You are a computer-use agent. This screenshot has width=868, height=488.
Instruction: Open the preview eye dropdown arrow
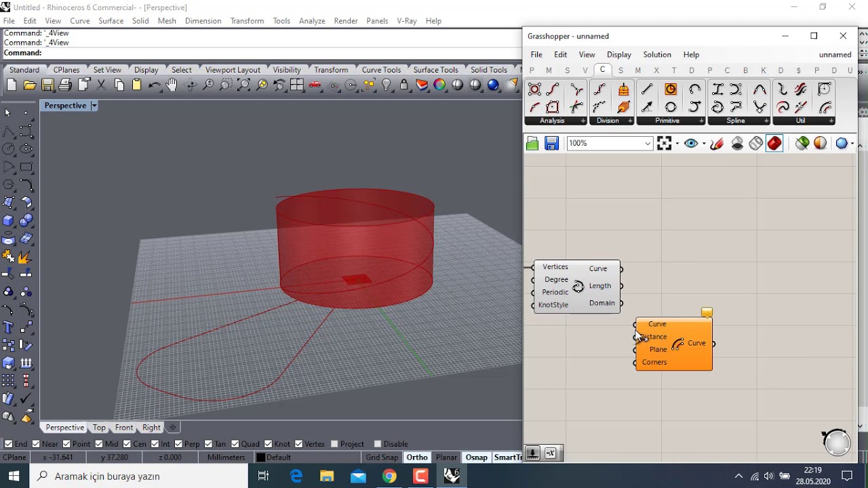point(703,144)
